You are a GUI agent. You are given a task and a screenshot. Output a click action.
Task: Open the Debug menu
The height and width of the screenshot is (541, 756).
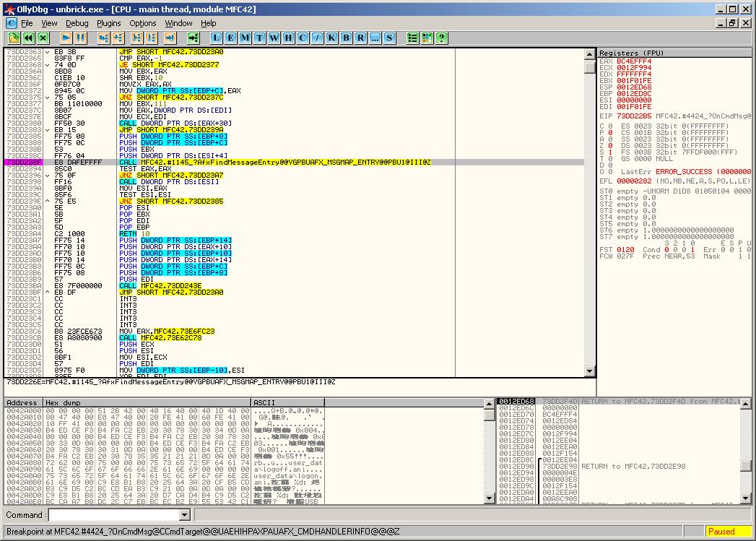[77, 22]
